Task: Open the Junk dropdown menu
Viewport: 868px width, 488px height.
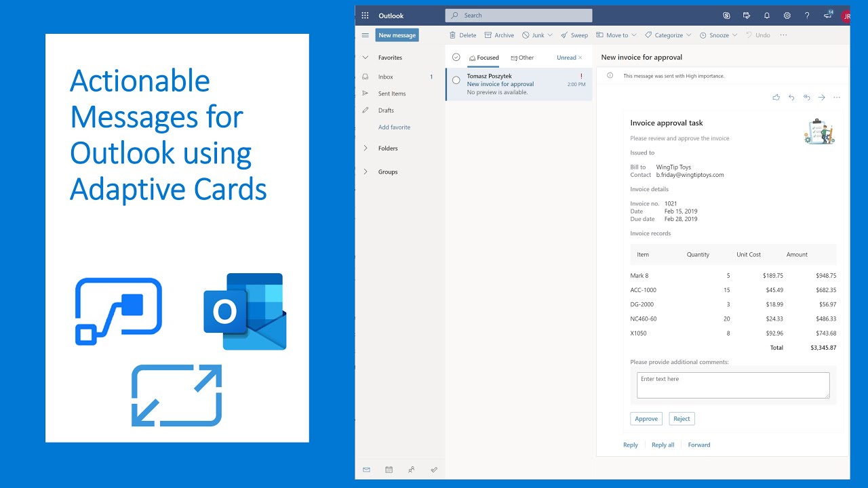Action: click(550, 35)
